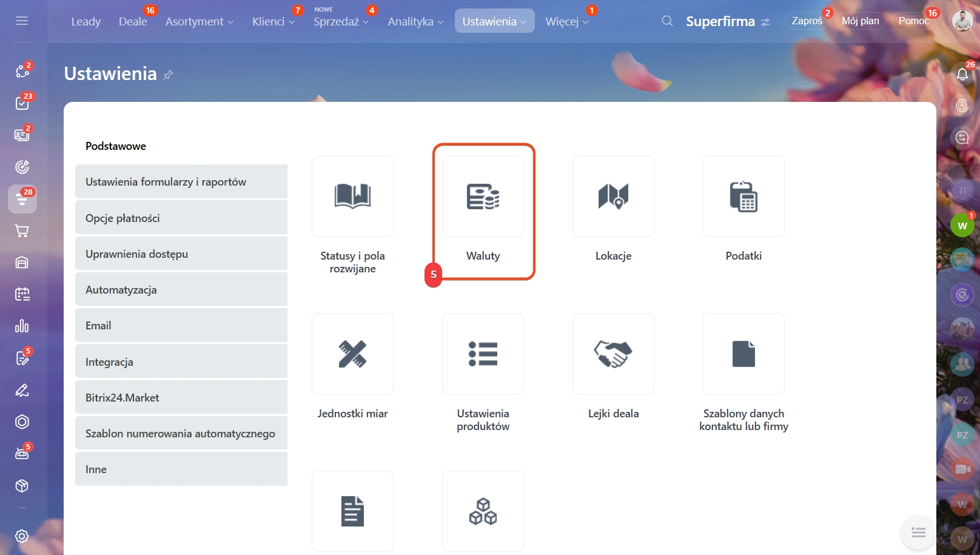
Task: Select Ustawienia formularzy i raportów section
Action: pos(181,181)
